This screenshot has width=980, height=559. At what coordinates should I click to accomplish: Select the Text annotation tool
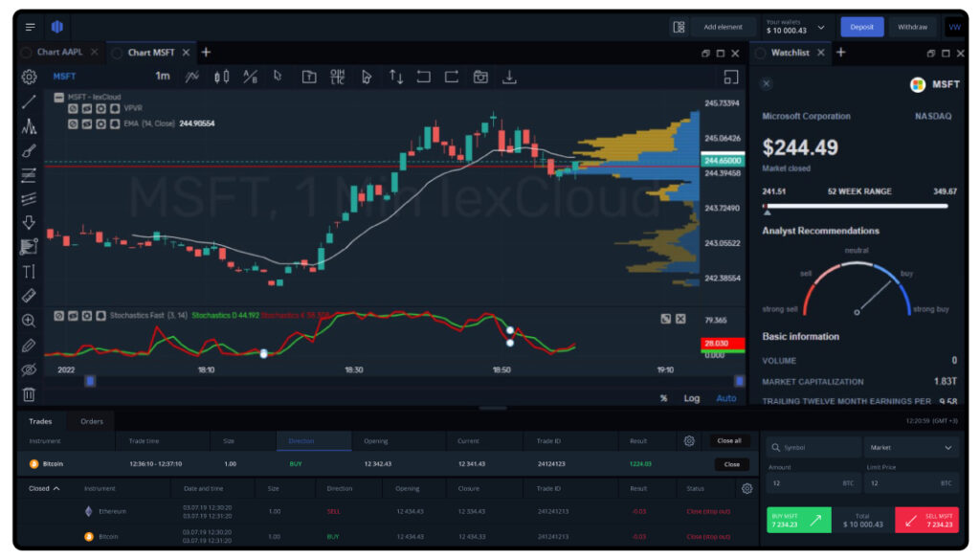pos(29,274)
